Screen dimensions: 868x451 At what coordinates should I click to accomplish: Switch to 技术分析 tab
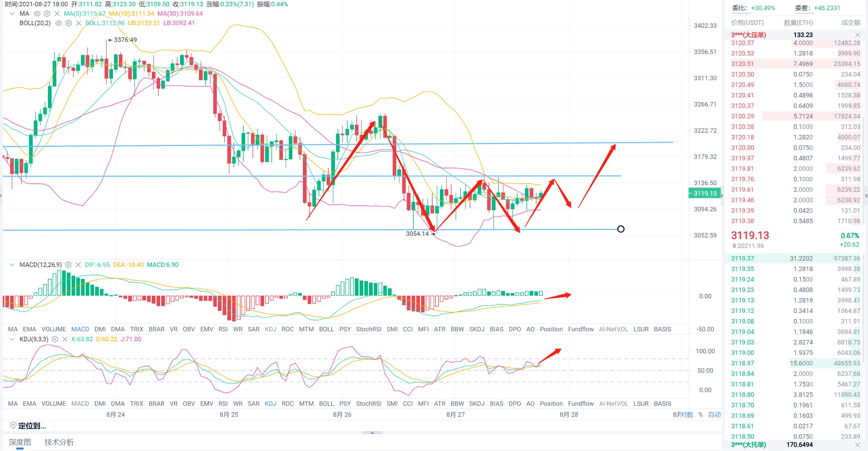coord(59,442)
